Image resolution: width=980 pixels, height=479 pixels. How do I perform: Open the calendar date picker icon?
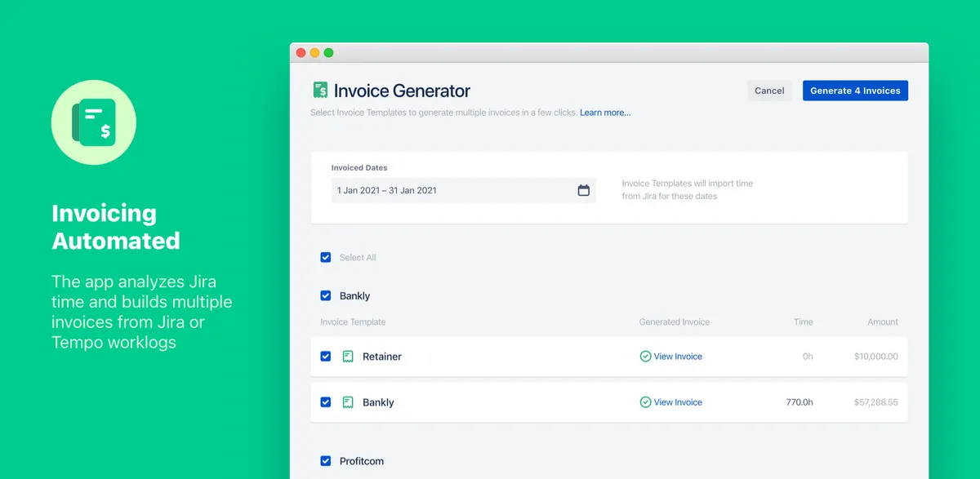(x=584, y=190)
